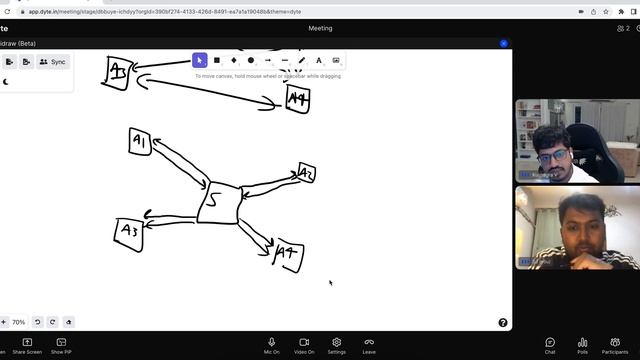Viewport: 640px width, 360px height.
Task: Click the browser address bar URL
Action: pos(165,12)
